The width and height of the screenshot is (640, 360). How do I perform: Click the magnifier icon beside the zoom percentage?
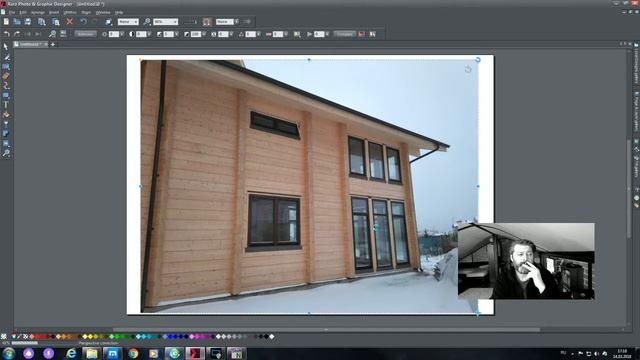click(147, 22)
